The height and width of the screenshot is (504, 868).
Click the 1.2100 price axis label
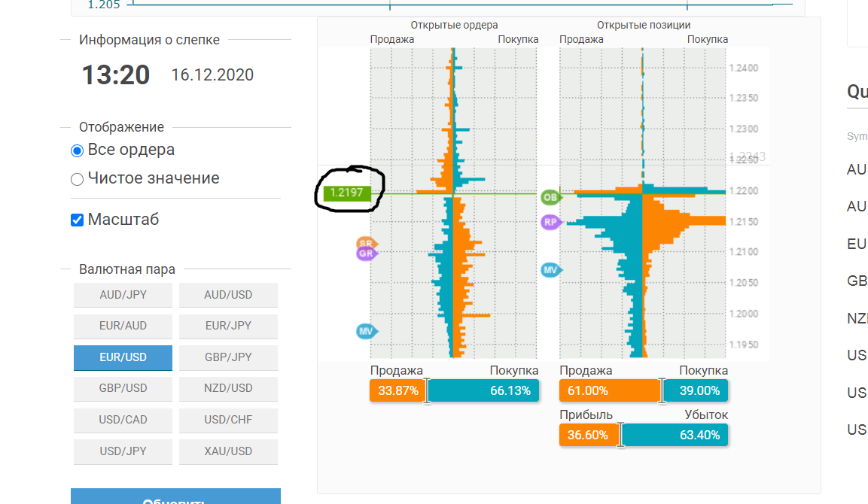(744, 252)
